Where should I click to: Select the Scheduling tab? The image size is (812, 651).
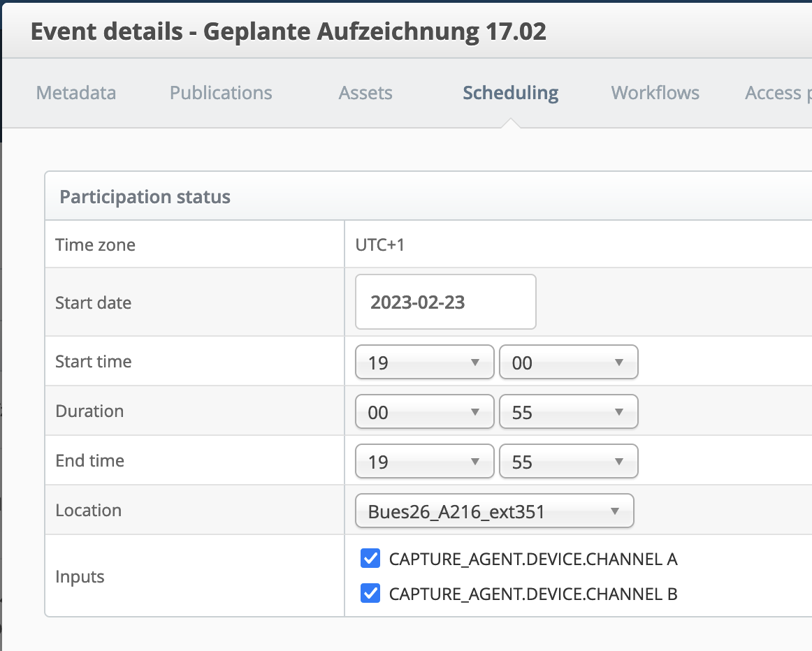[509, 93]
